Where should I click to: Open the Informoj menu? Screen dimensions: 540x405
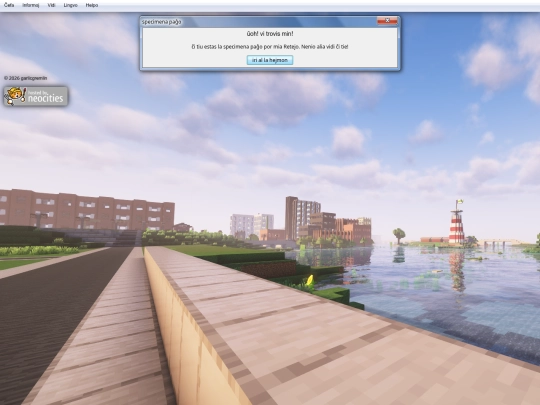coord(31,5)
